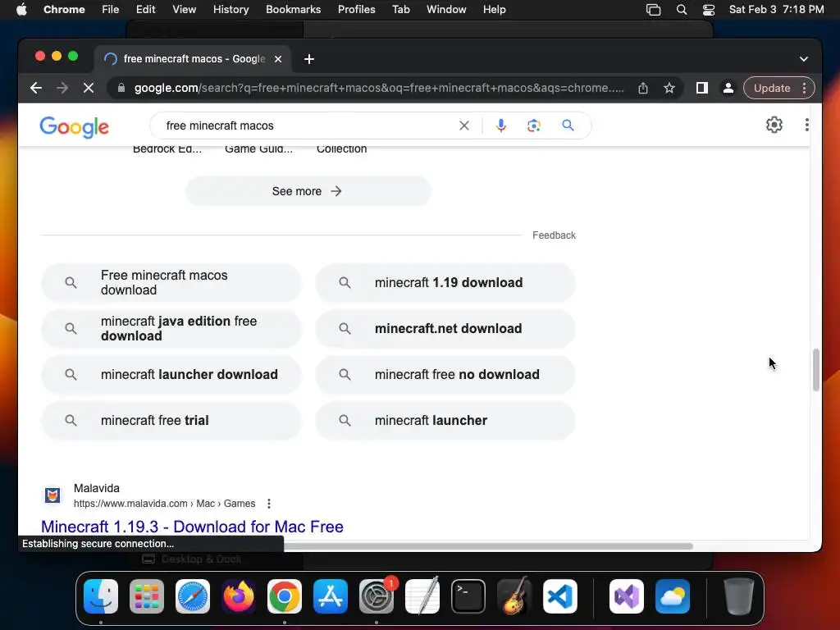Select the free minecraft macos tab
This screenshot has width=840, height=630.
tap(193, 59)
